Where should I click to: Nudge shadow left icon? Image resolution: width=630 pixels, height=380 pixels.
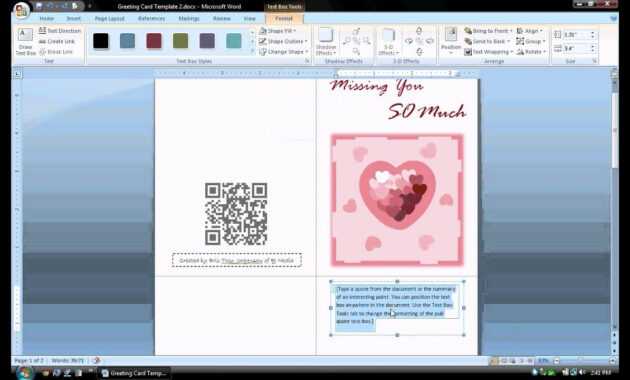click(346, 41)
